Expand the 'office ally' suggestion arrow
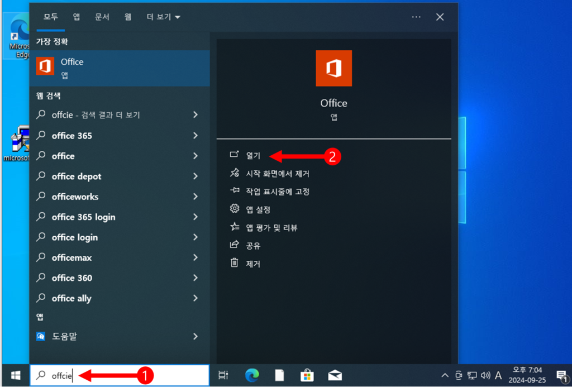 coord(196,298)
